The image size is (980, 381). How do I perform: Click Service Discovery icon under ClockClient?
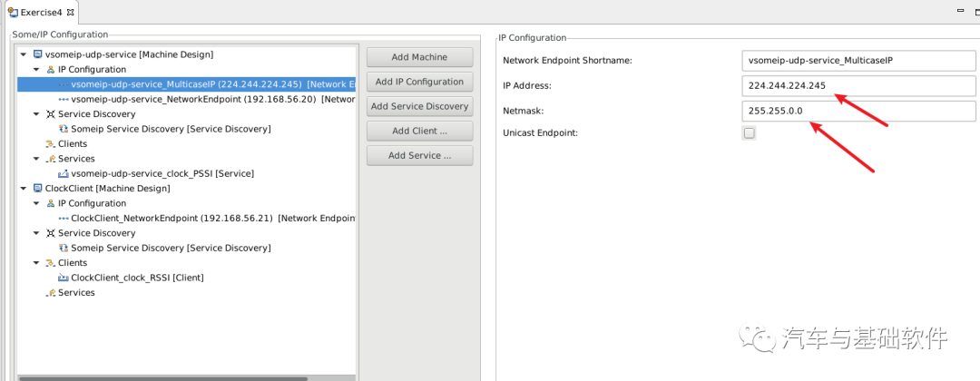51,233
